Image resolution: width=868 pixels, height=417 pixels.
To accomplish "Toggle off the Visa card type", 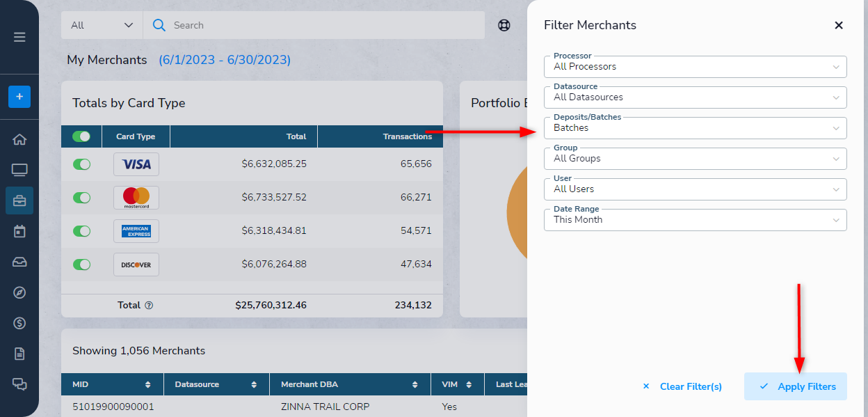I will [x=81, y=164].
